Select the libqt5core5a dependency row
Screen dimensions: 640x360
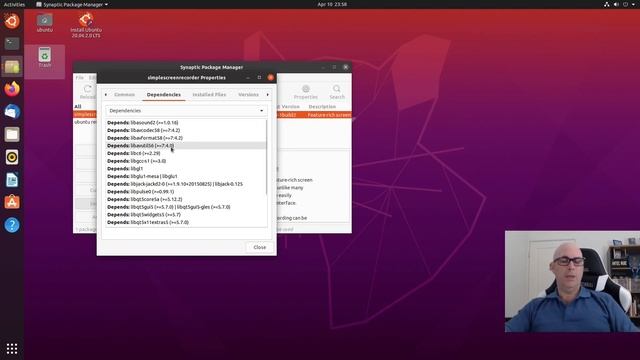(186, 199)
